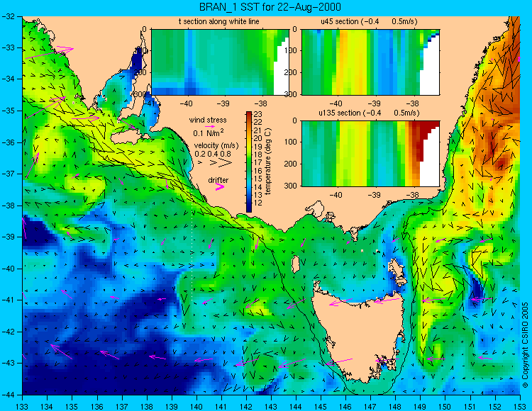
Task: Open the temperature section inset plot
Action: [220, 62]
